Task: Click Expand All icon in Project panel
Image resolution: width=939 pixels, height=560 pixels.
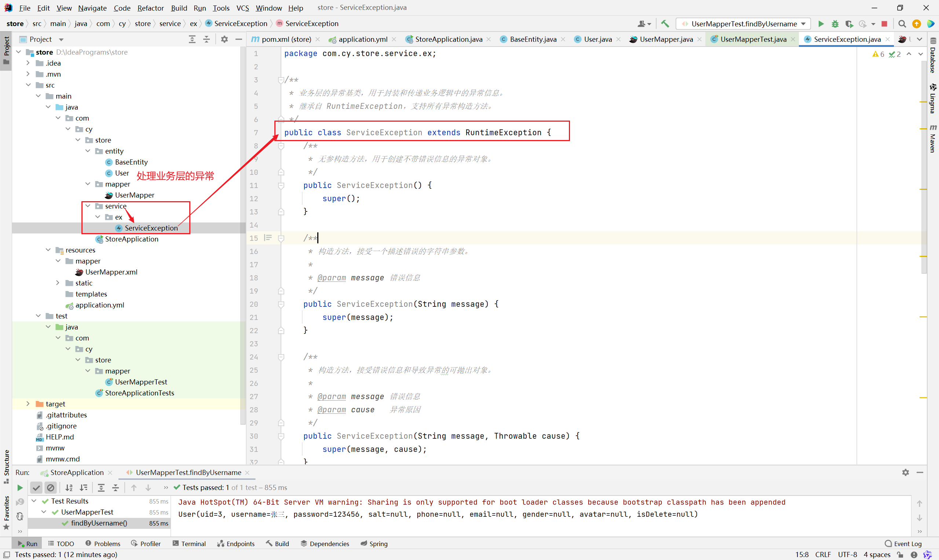Action: [192, 39]
